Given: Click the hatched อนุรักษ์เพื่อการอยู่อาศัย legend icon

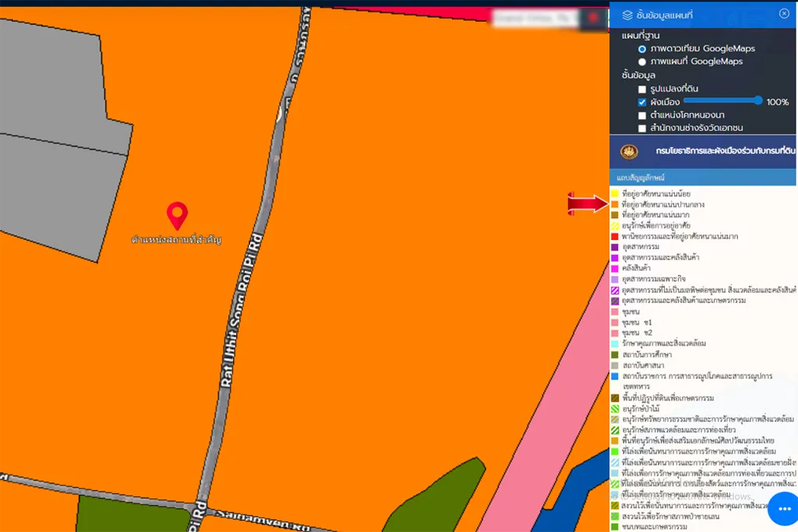Looking at the screenshot, I should (x=615, y=226).
